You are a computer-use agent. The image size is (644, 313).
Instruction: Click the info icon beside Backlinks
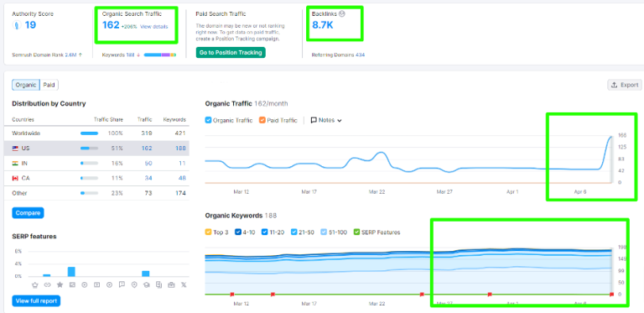pos(342,13)
